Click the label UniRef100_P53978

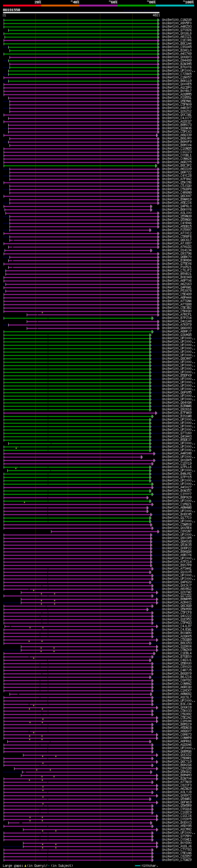176,291
